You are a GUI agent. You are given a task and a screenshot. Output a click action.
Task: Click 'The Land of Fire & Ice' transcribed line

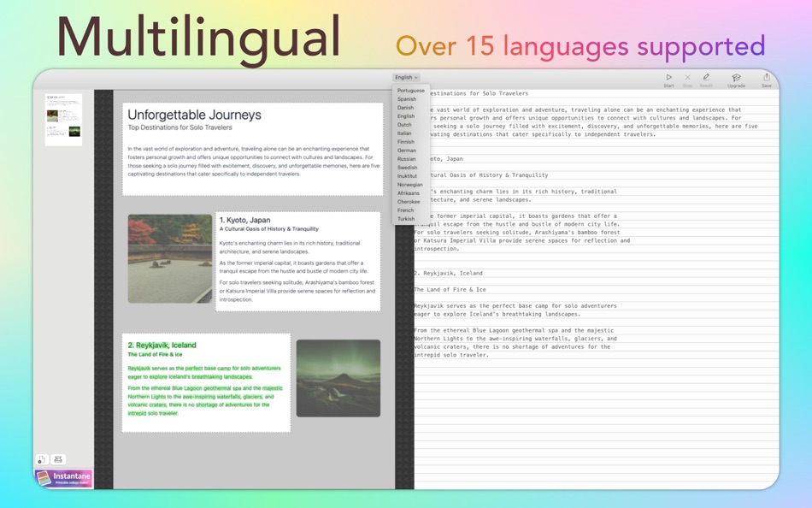click(450, 290)
